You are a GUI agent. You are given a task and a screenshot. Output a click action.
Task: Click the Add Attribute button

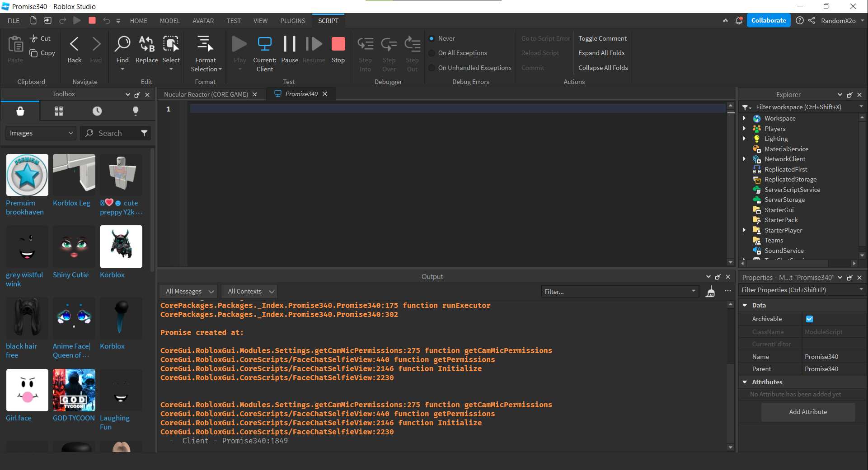[x=808, y=412]
